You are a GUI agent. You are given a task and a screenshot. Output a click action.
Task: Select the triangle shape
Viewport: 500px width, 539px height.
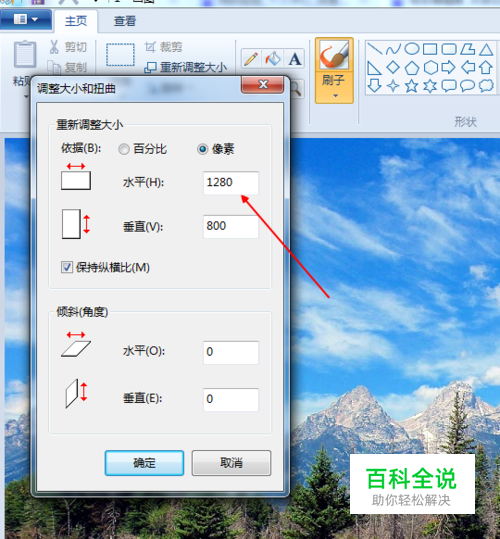486,50
